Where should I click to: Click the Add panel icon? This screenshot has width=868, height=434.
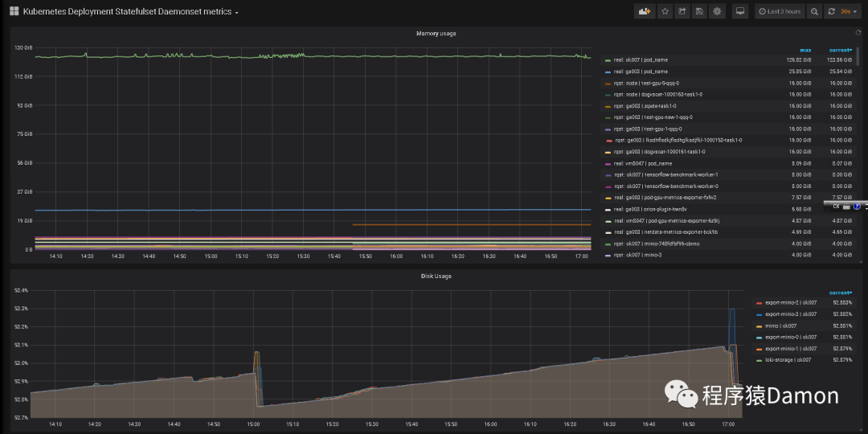644,11
